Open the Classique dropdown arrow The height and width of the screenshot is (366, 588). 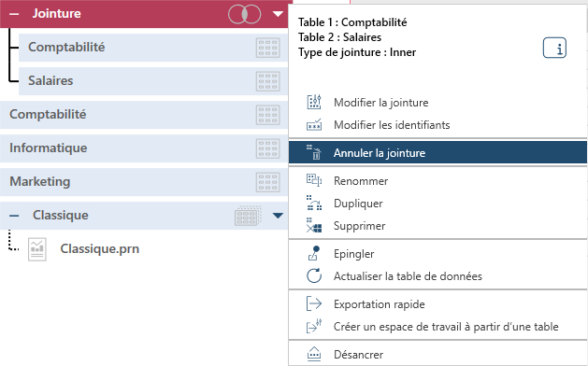278,216
